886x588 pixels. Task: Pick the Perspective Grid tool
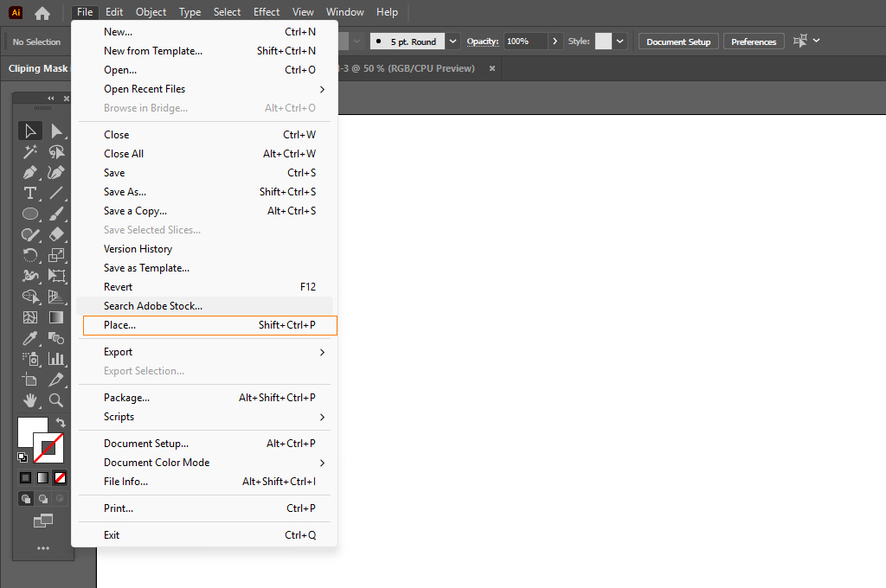coord(56,297)
